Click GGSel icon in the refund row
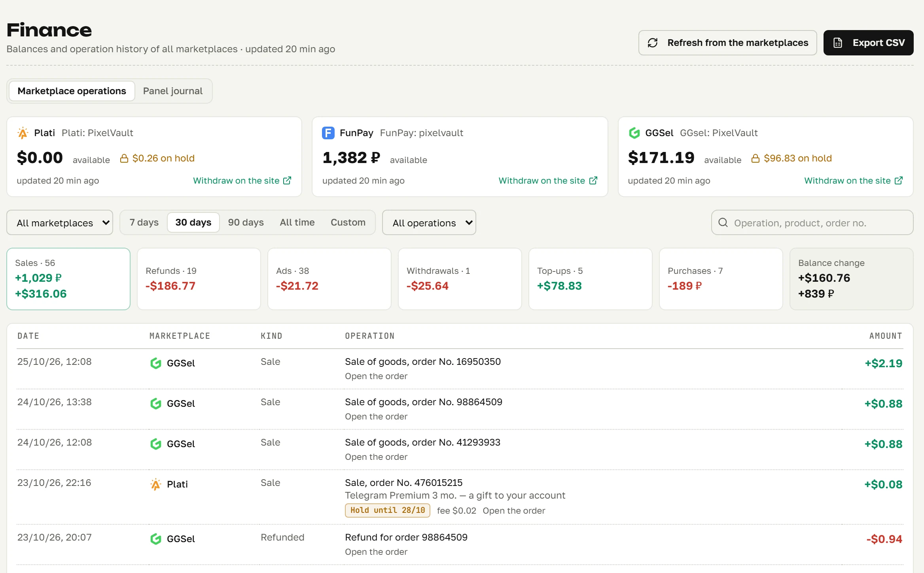 156,539
